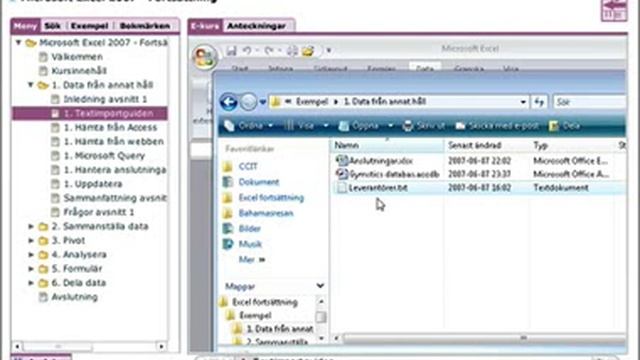The image size is (640, 360).
Task: Click the Office button in Excel
Action: (x=204, y=57)
